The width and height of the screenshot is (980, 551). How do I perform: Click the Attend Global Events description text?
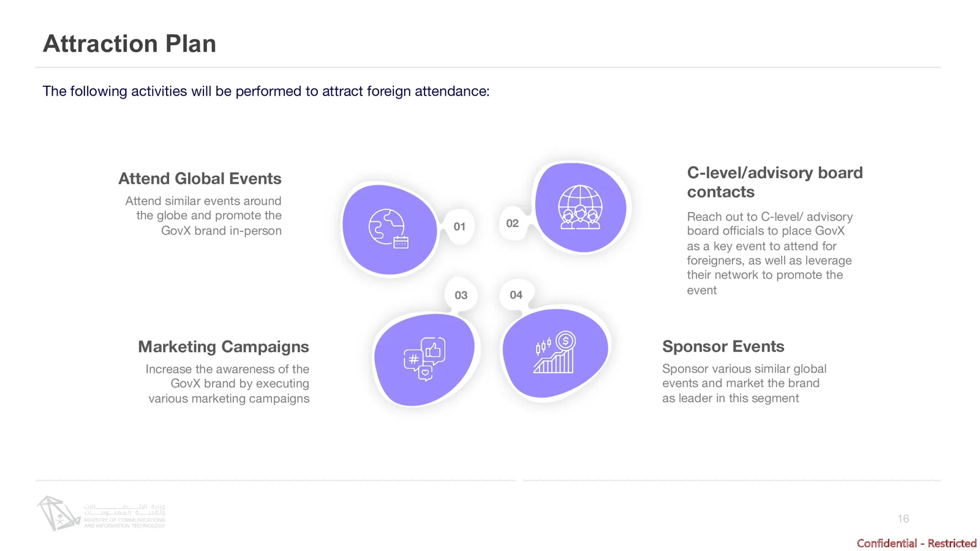pos(203,216)
